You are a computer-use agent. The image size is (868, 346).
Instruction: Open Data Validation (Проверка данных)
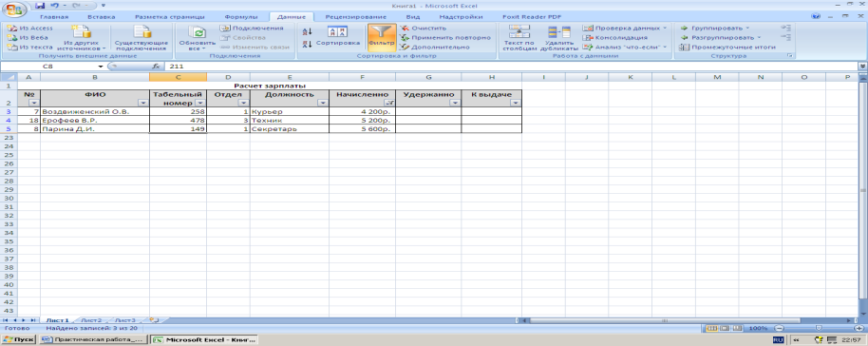[625, 28]
